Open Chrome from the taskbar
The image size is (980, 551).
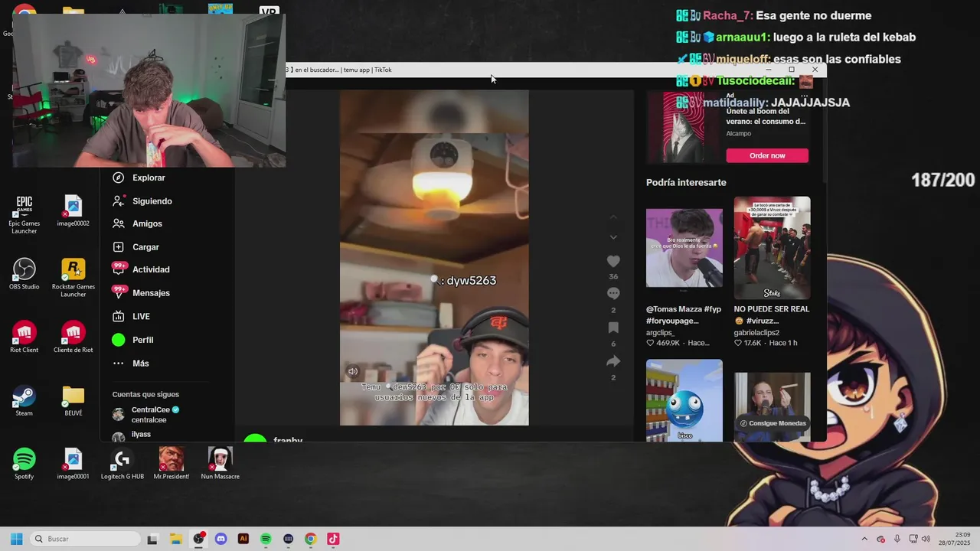click(310, 539)
